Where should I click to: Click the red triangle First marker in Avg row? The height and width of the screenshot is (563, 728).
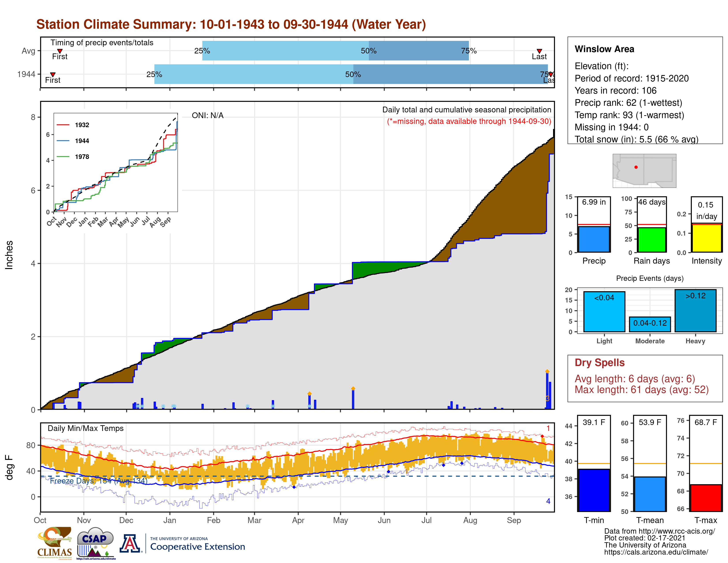click(60, 51)
